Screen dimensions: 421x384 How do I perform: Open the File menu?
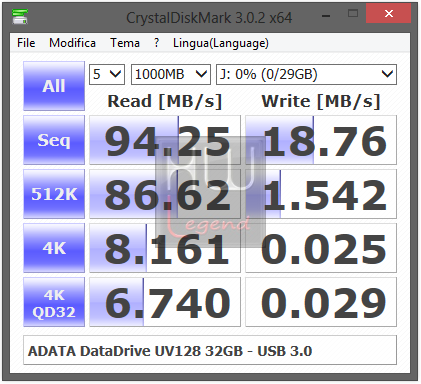click(x=26, y=43)
